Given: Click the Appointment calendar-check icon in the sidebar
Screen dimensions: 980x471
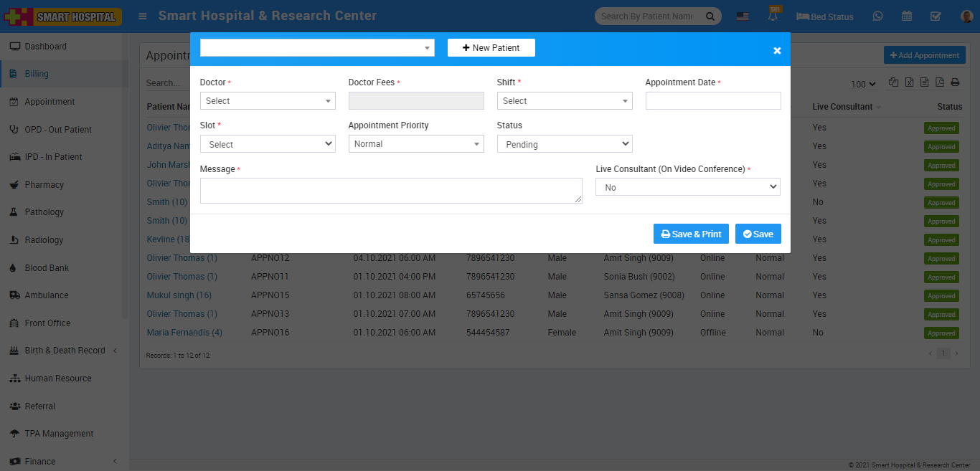Looking at the screenshot, I should pyautogui.click(x=14, y=102).
